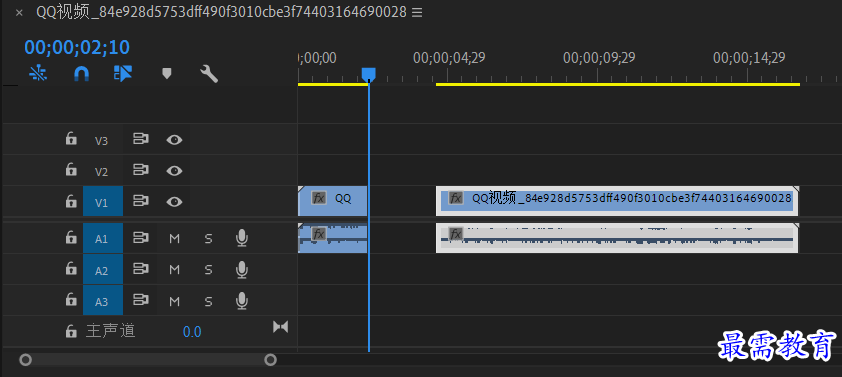The width and height of the screenshot is (842, 377).
Task: Close the QQ视频 sequence tab
Action: (x=19, y=13)
